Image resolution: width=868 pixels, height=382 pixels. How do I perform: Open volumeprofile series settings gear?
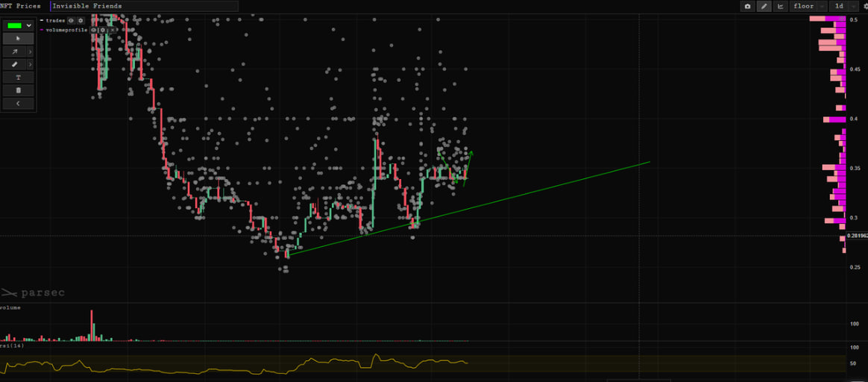[x=102, y=30]
